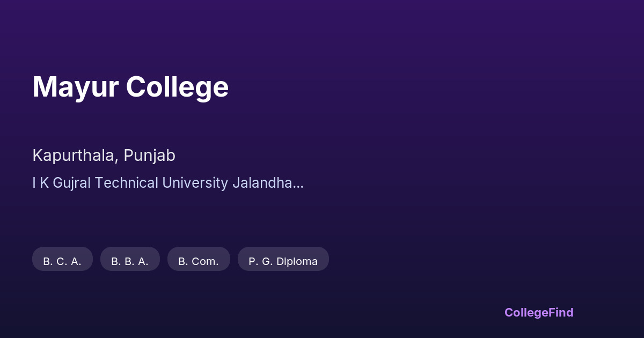
Task: Click the word Kapurthala
Action: pyautogui.click(x=74, y=156)
